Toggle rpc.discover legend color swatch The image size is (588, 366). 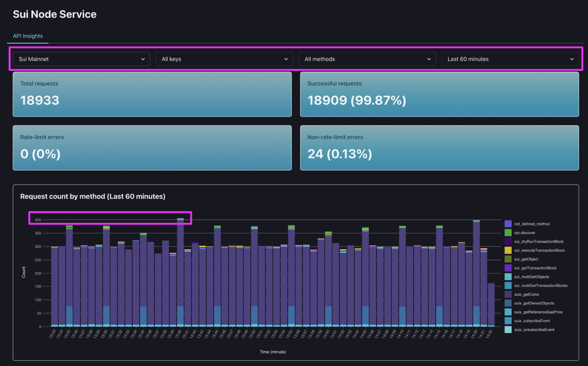click(508, 233)
